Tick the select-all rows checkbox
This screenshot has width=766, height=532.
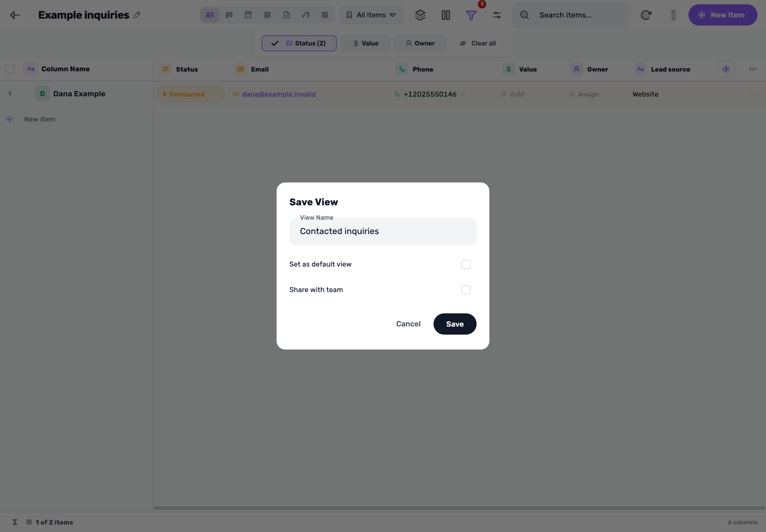tap(10, 69)
